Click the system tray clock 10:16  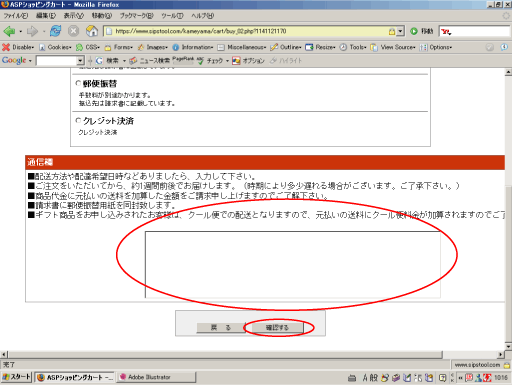501,377
